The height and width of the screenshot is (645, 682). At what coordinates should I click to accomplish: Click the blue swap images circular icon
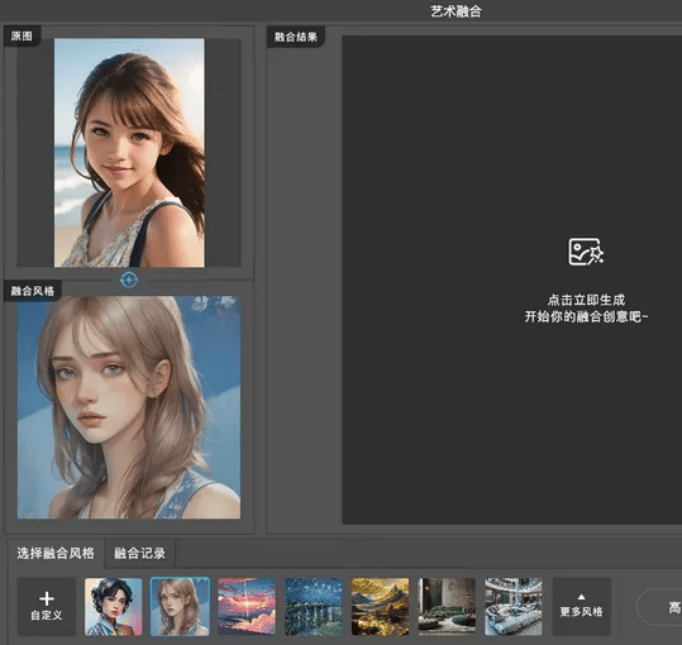pyautogui.click(x=129, y=280)
